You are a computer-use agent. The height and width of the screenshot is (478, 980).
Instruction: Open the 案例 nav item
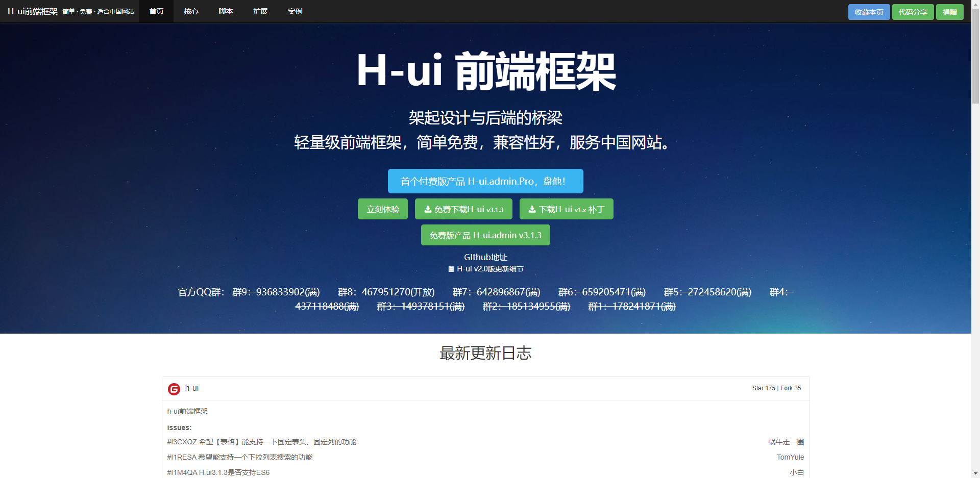295,11
